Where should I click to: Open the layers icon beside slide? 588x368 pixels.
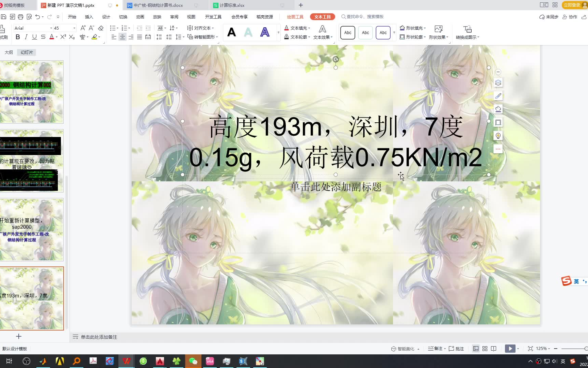click(498, 83)
